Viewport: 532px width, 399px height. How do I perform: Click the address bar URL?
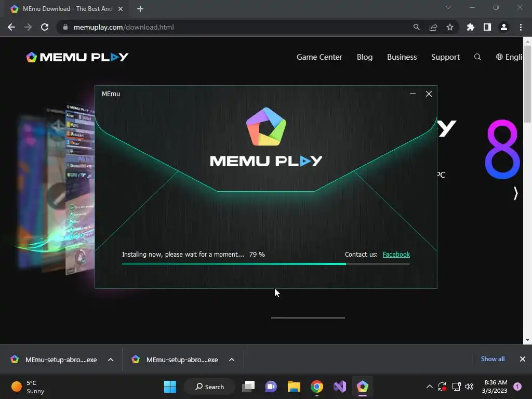point(124,27)
